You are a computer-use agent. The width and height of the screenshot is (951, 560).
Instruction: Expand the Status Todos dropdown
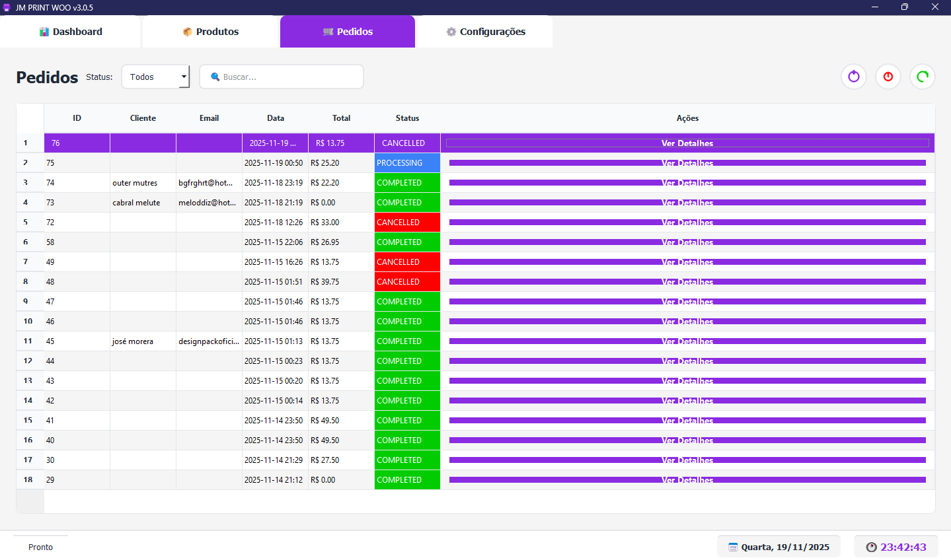[155, 77]
